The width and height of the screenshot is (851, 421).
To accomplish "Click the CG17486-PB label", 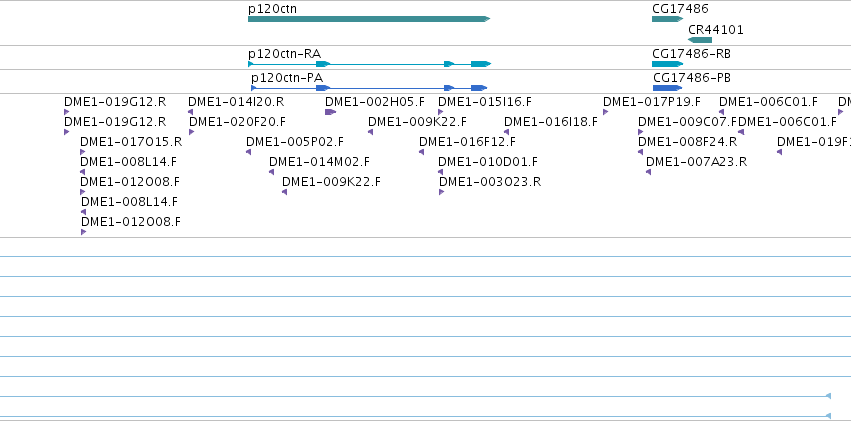I will tap(692, 78).
